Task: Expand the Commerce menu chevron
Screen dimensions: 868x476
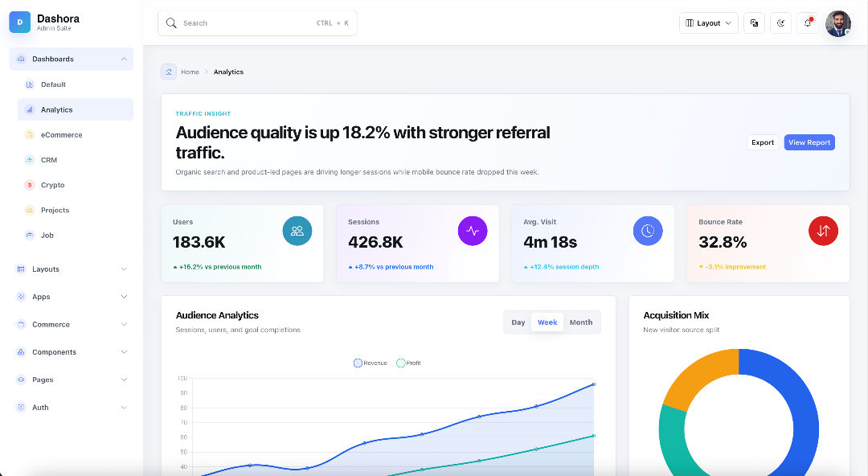Action: pyautogui.click(x=124, y=324)
